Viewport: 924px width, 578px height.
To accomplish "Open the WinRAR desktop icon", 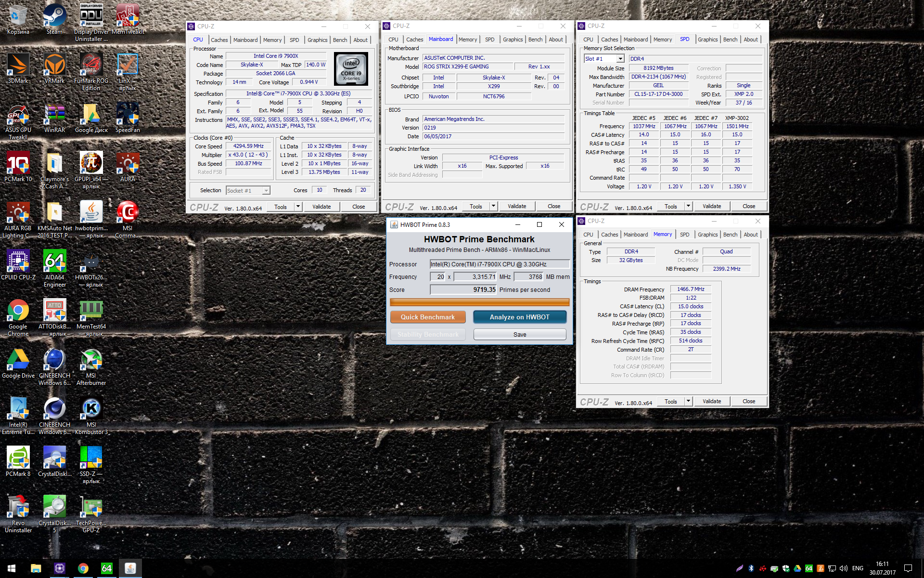I will coord(54,118).
